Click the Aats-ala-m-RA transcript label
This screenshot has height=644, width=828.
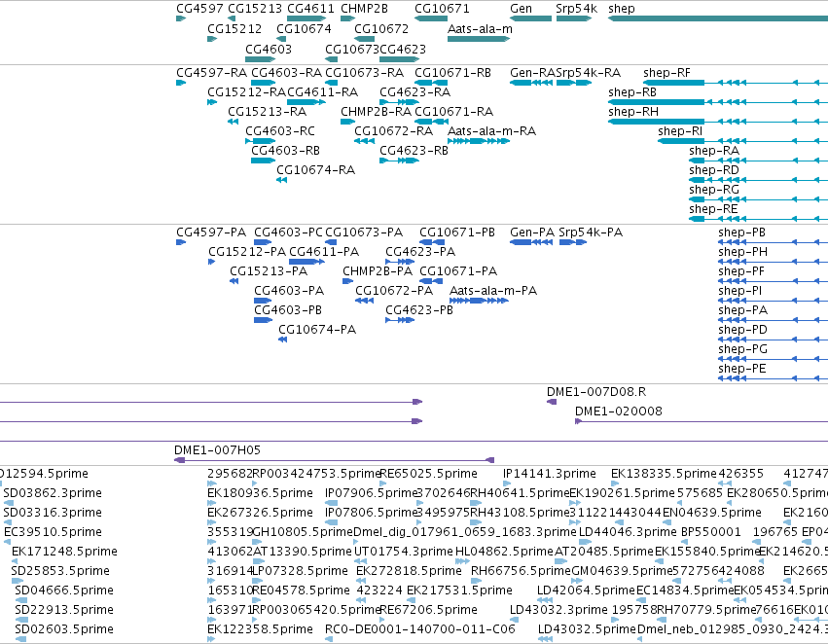(491, 131)
